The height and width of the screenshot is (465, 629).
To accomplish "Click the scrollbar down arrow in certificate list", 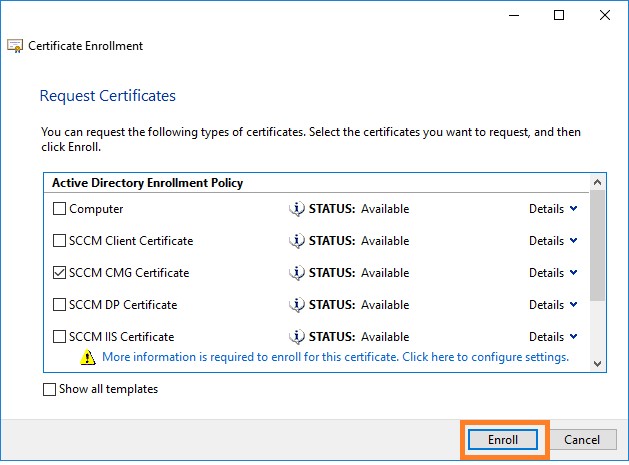I will click(597, 364).
